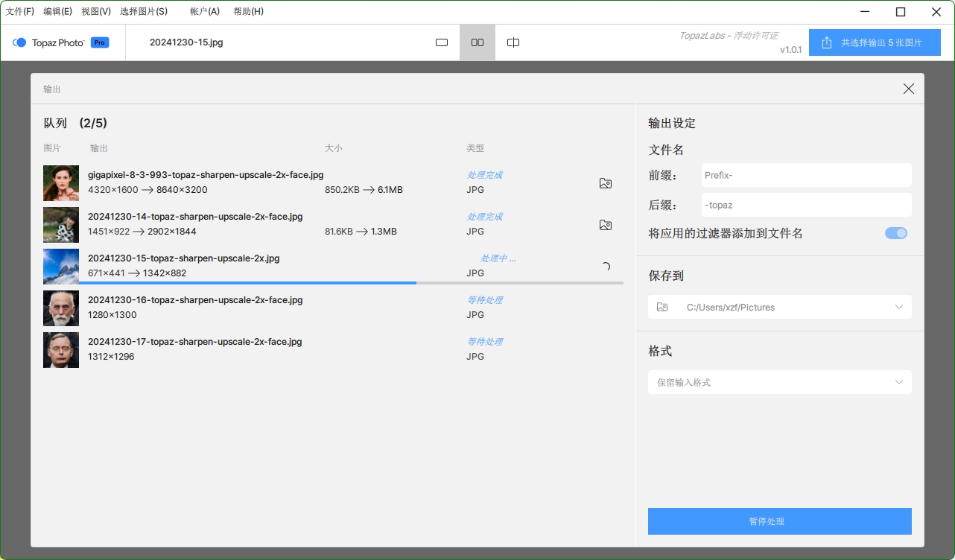The width and height of the screenshot is (955, 560).
Task: Click the export 5 images button
Action: tap(875, 42)
